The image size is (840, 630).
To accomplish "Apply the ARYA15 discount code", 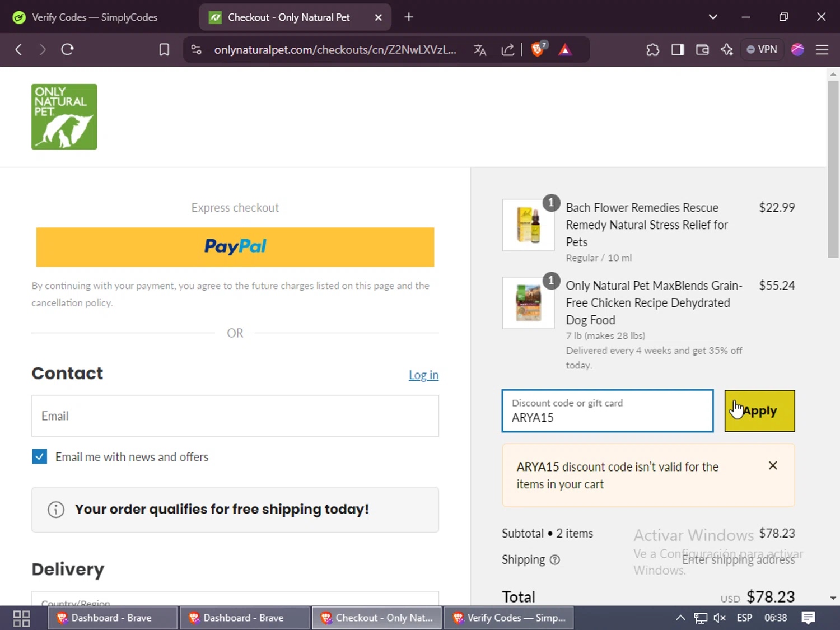I will tap(759, 411).
